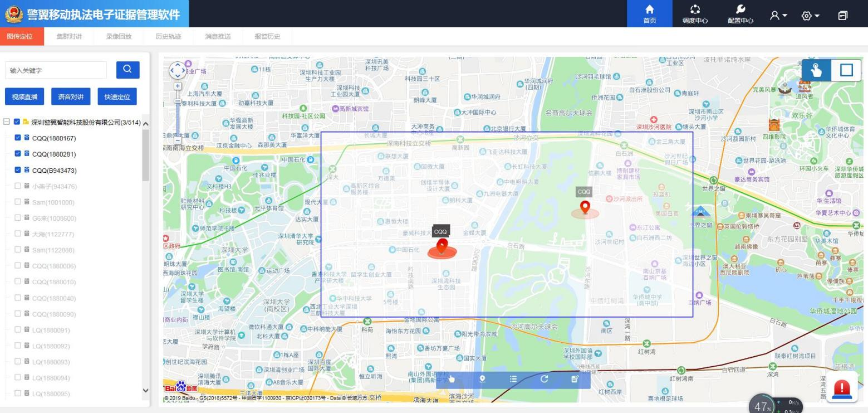Switch to 消息推送 tab
The image size is (868, 413).
(x=218, y=36)
